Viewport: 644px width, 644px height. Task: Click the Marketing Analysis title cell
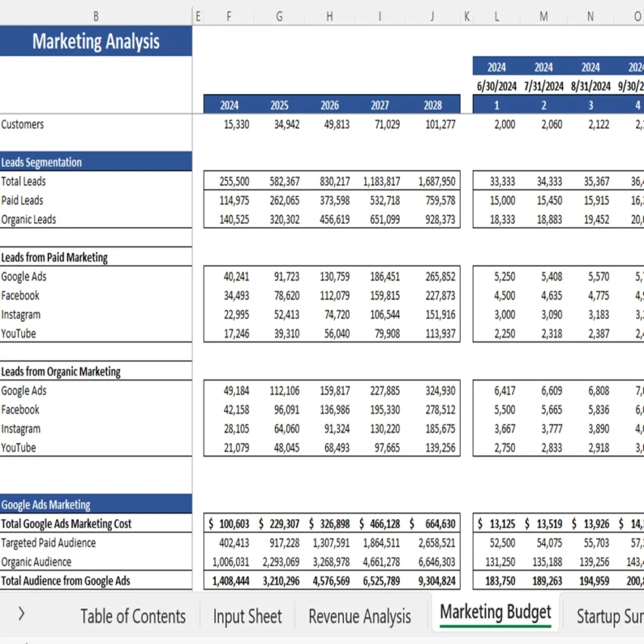95,42
